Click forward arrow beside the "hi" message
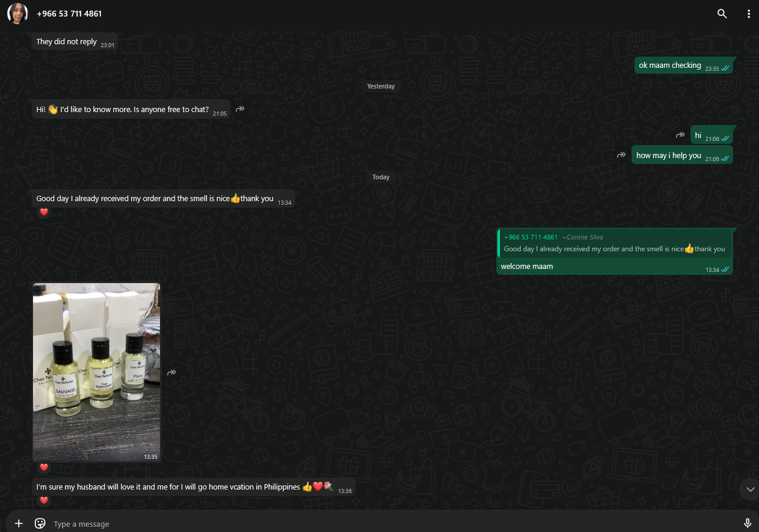The width and height of the screenshot is (759, 532). 681,135
